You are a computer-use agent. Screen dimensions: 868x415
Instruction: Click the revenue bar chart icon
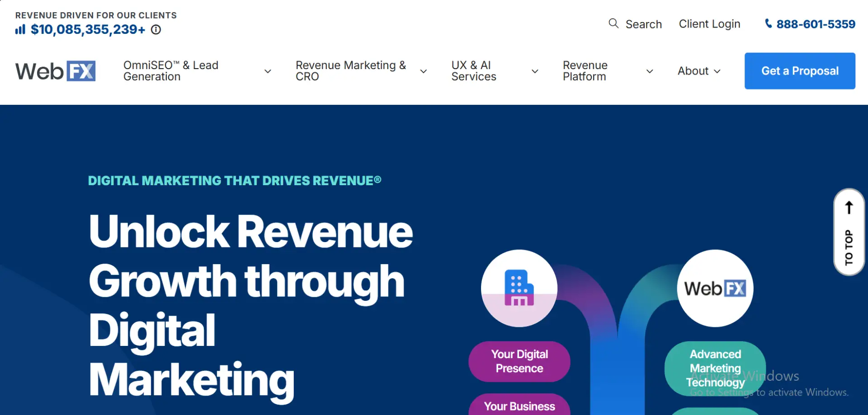[20, 30]
